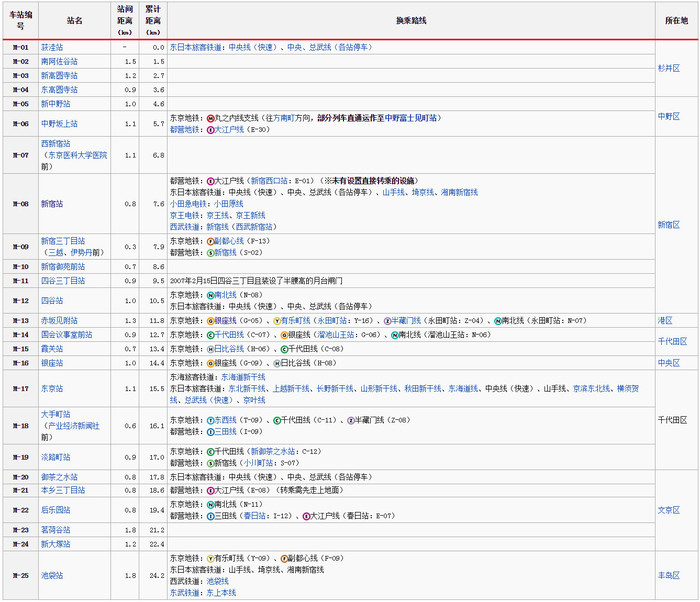
Task: Click the teal N 南北线 icon in the 后乐园站 row
Action: pyautogui.click(x=211, y=505)
